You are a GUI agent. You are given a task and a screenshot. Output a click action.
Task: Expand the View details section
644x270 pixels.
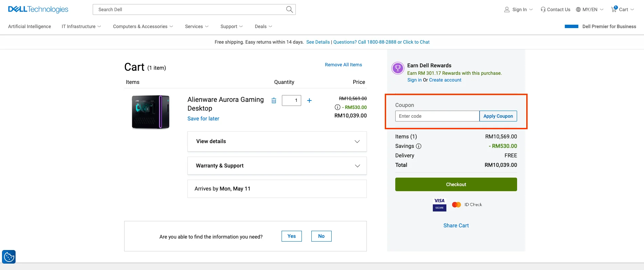277,141
